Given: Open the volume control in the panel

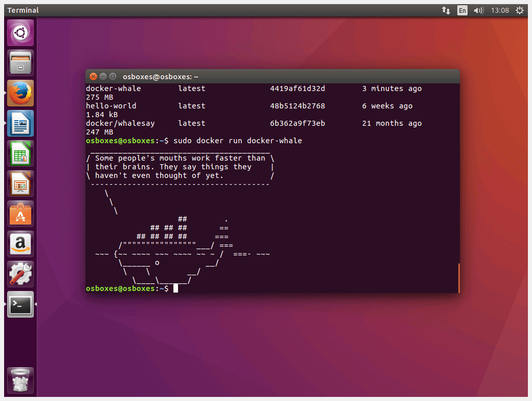Looking at the screenshot, I should tap(478, 10).
